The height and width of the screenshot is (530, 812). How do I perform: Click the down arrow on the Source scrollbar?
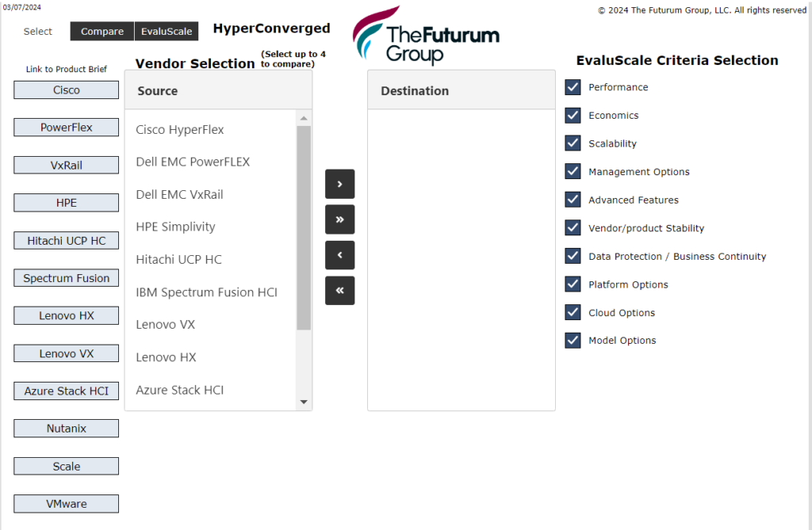303,402
